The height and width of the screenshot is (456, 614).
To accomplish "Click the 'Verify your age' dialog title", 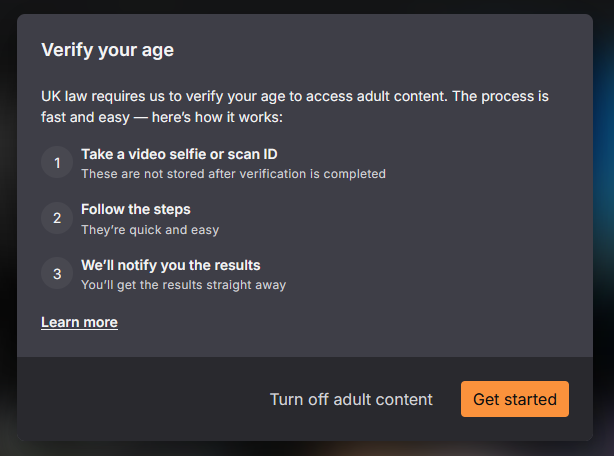I will pos(108,50).
